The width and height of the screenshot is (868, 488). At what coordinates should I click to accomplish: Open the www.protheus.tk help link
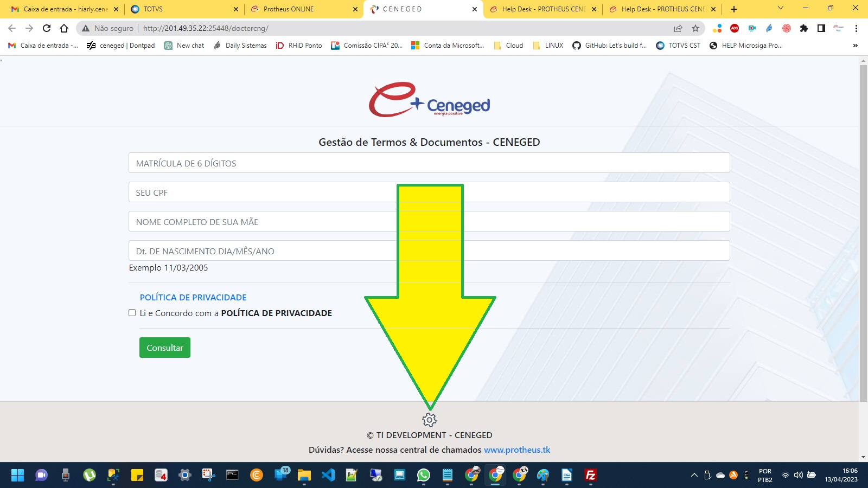[516, 450]
